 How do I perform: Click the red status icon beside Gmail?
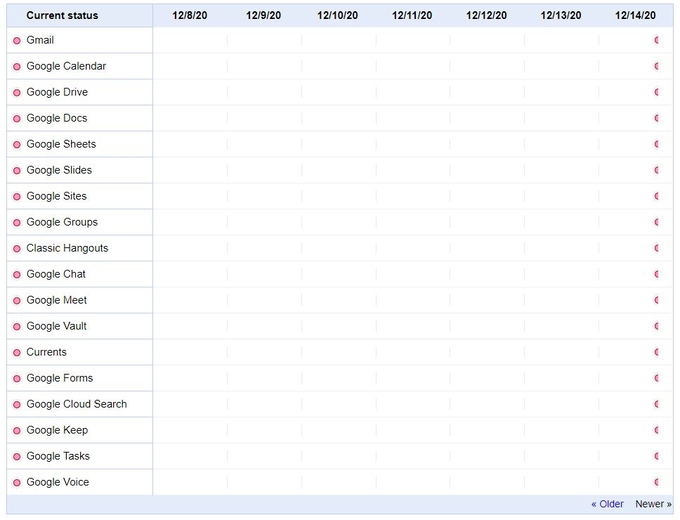[x=17, y=41]
